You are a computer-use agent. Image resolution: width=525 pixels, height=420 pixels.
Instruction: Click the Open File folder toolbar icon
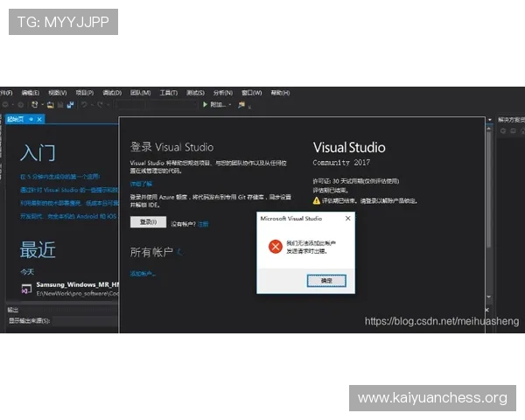tap(47, 104)
